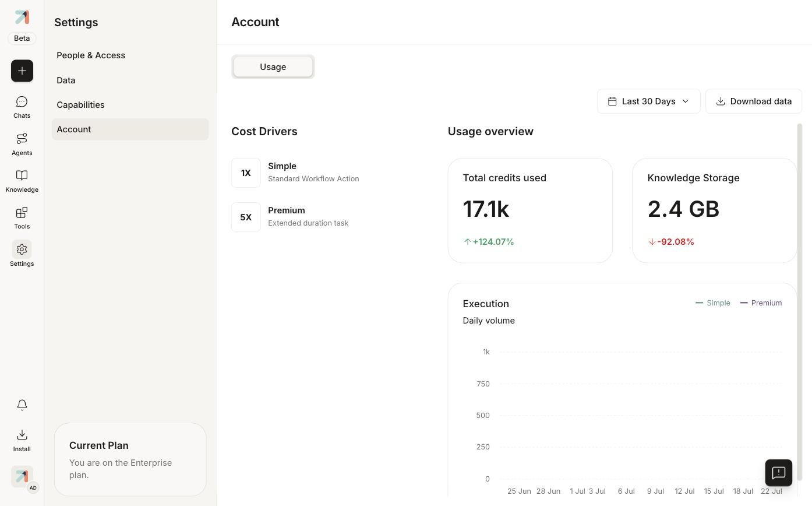The height and width of the screenshot is (506, 812).
Task: Open Capabilities settings
Action: pos(130,105)
